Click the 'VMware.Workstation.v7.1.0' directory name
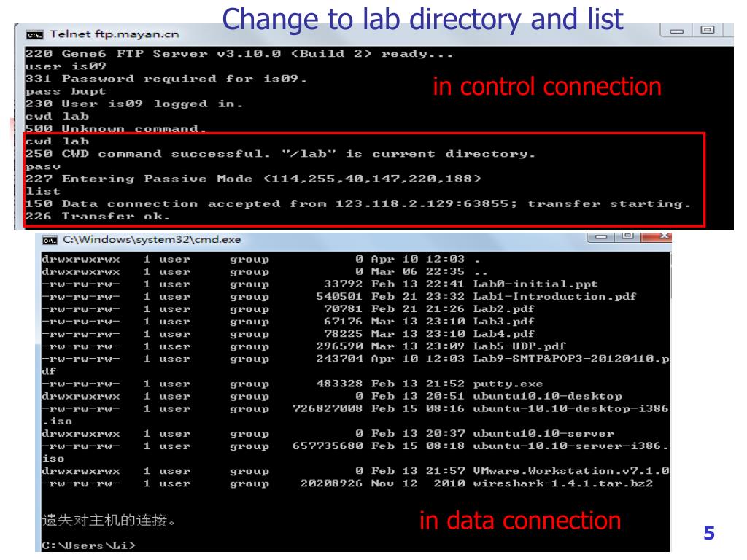 pos(570,471)
